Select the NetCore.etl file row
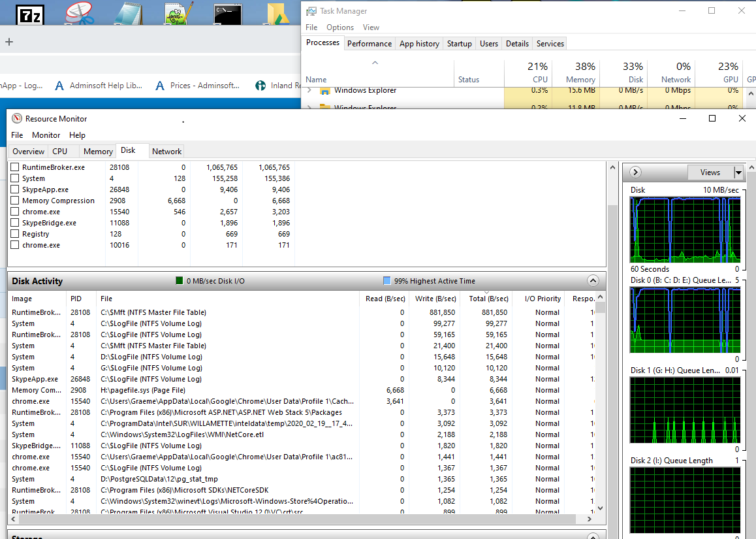Screen dimensions: 756x539 click(x=302, y=434)
